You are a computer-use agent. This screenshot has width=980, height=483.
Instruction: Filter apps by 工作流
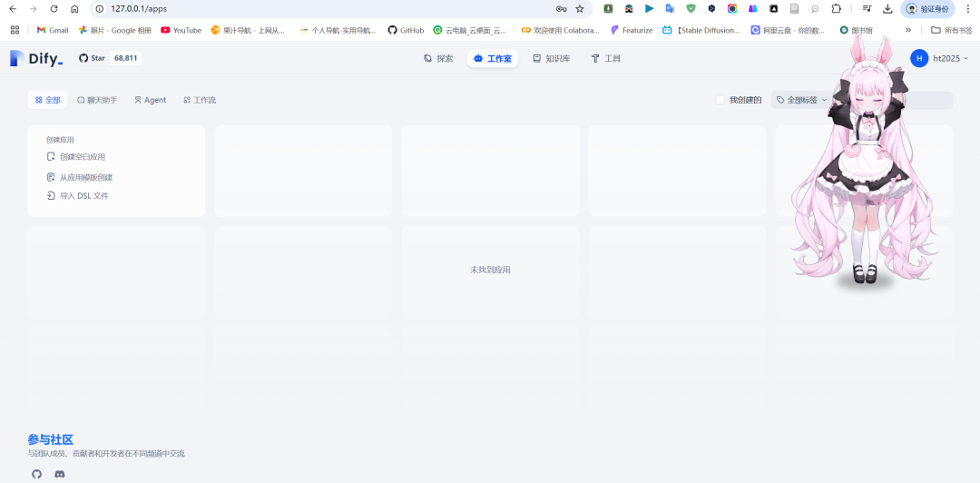200,100
